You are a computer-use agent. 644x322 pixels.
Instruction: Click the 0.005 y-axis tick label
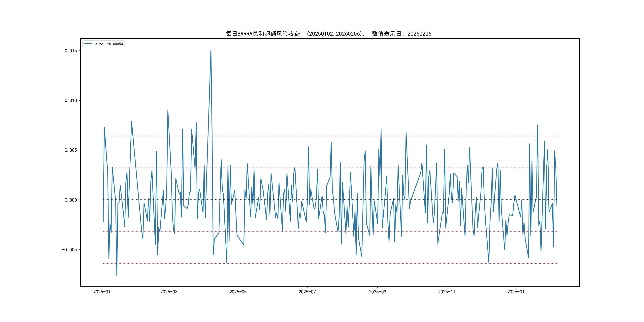71,150
